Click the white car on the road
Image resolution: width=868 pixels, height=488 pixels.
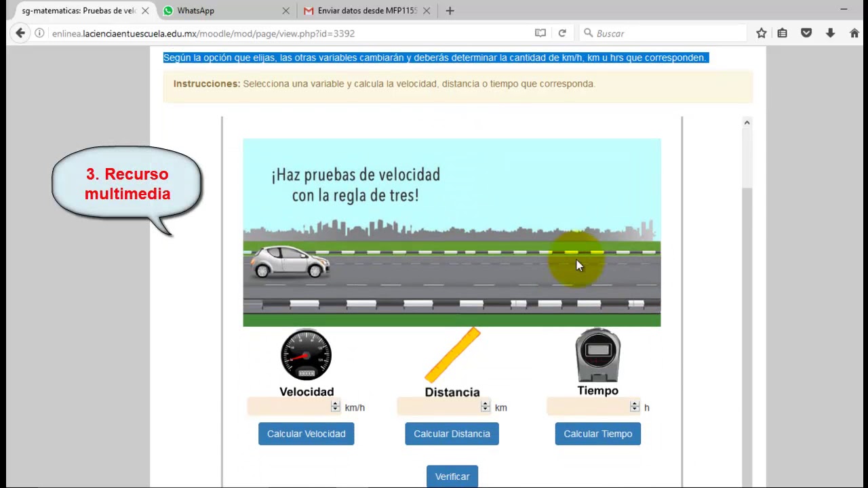pos(290,262)
